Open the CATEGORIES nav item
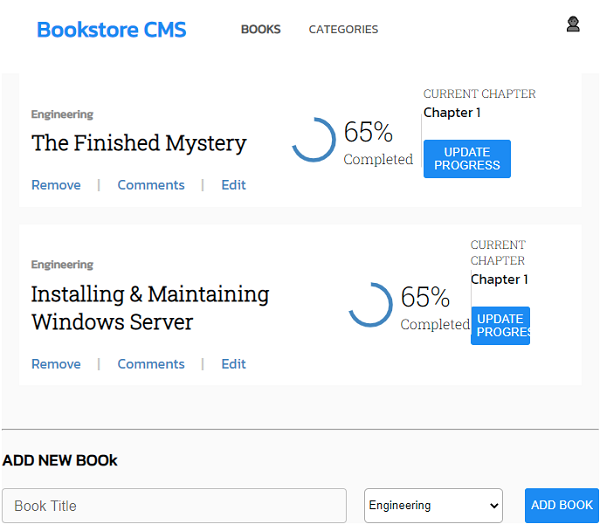The height and width of the screenshot is (531, 600). (343, 30)
